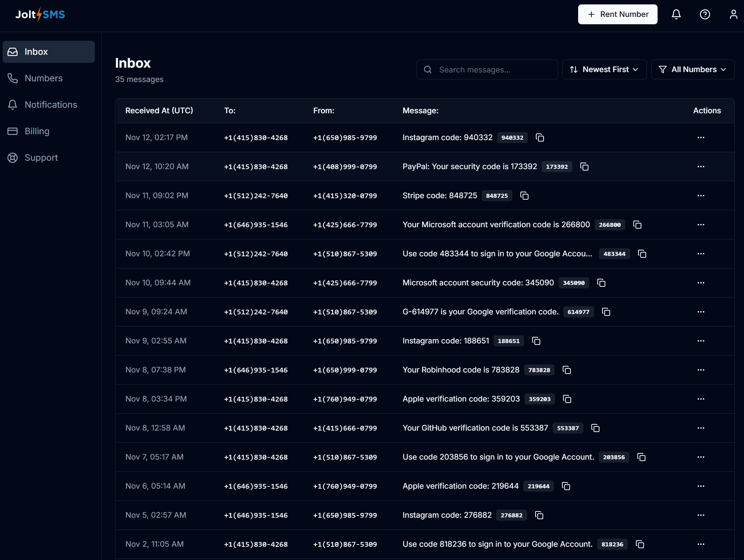This screenshot has height=560, width=744.
Task: Open the user profile icon
Action: [x=733, y=14]
